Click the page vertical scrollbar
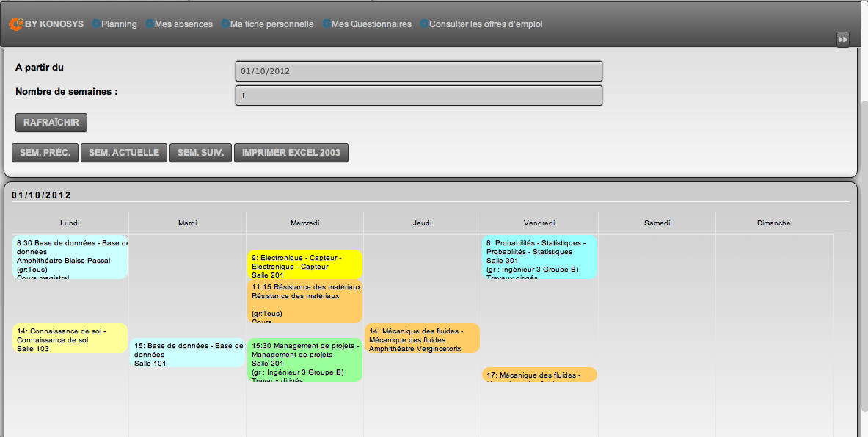 (x=864, y=255)
